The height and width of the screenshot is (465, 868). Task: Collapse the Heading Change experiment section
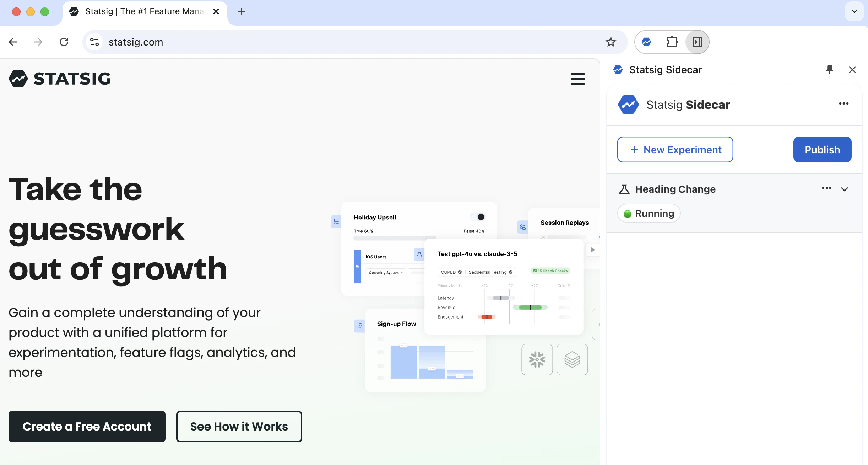coord(845,189)
